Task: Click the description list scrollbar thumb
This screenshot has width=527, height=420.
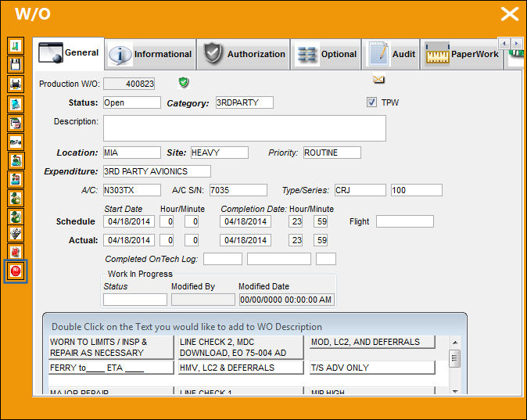Action: point(455,358)
